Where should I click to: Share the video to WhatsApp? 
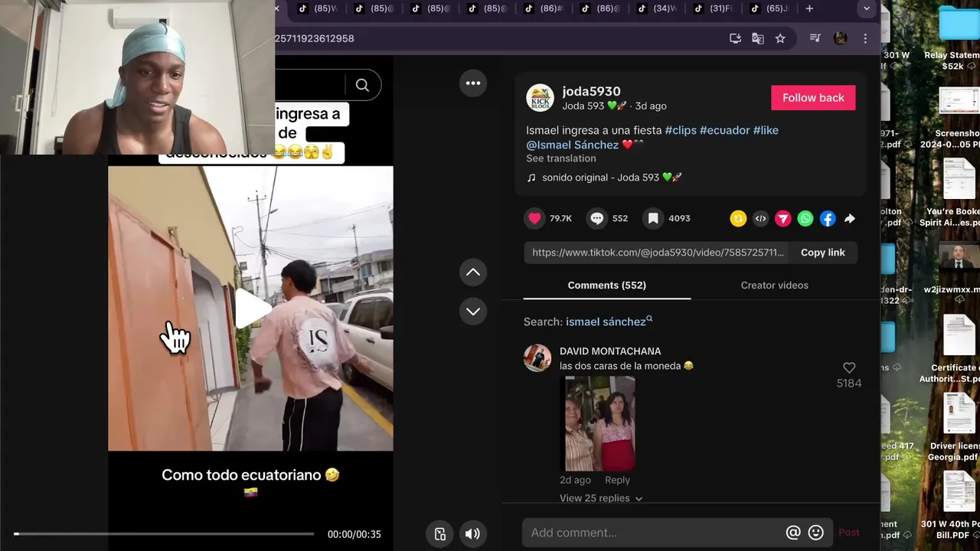pyautogui.click(x=805, y=219)
